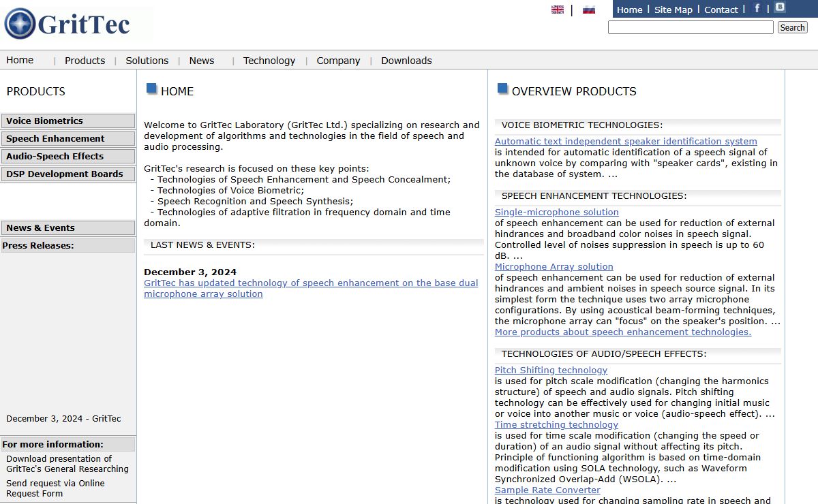The width and height of the screenshot is (818, 504).
Task: Open the Downloads menu item
Action: coord(406,61)
